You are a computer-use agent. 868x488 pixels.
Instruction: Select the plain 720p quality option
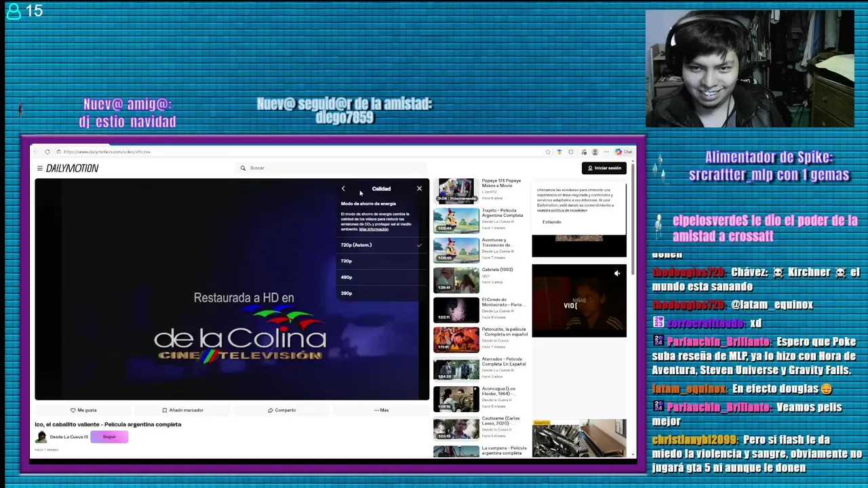click(x=381, y=261)
